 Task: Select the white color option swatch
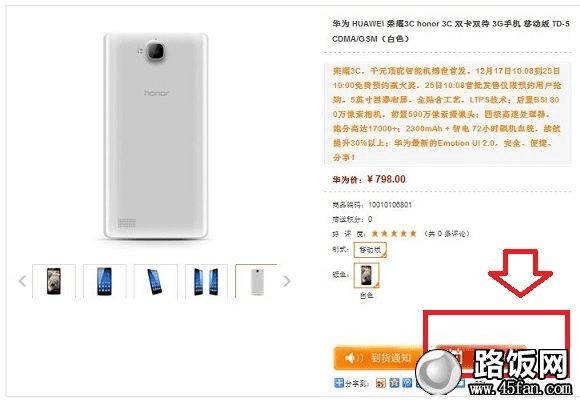[367, 275]
